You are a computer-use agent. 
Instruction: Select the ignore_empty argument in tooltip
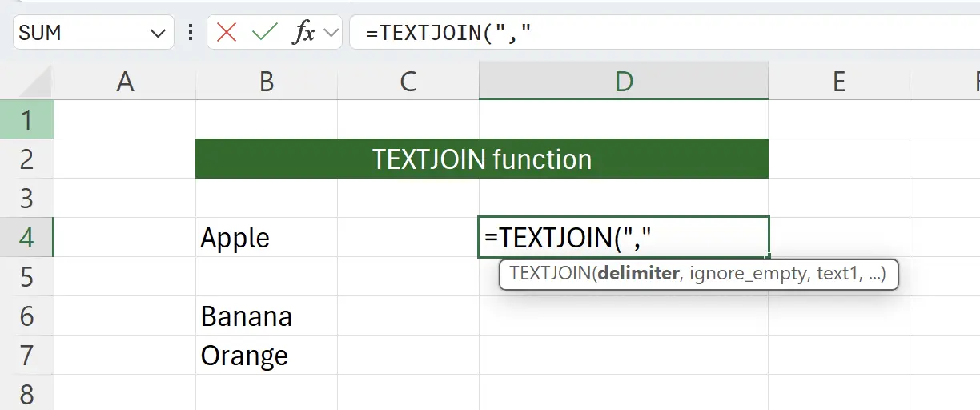click(748, 274)
